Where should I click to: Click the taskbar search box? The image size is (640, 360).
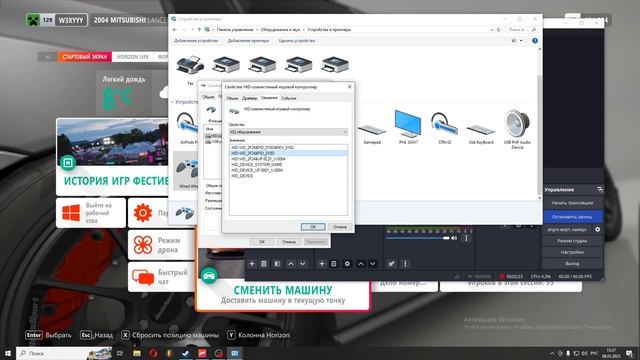pos(64,353)
